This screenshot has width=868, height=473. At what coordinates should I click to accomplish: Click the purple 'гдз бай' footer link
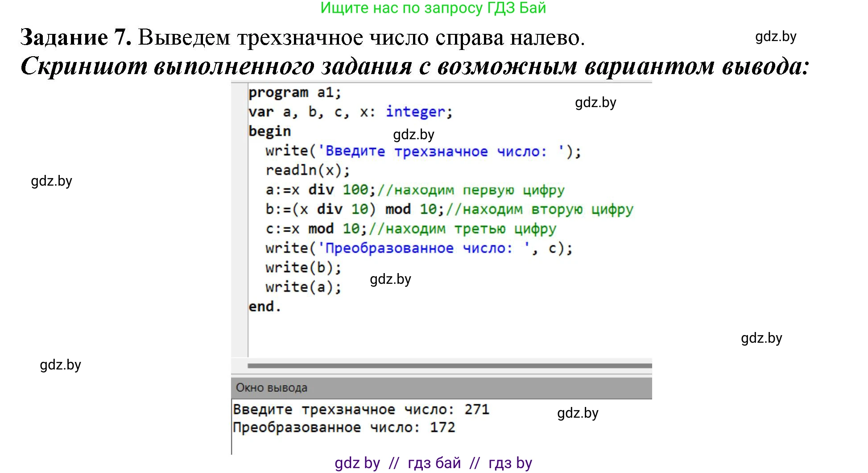(x=434, y=463)
